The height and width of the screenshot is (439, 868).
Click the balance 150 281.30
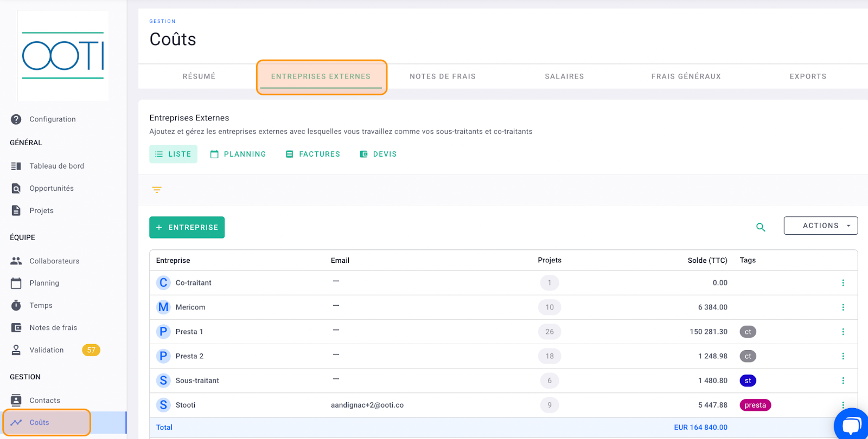coord(709,332)
